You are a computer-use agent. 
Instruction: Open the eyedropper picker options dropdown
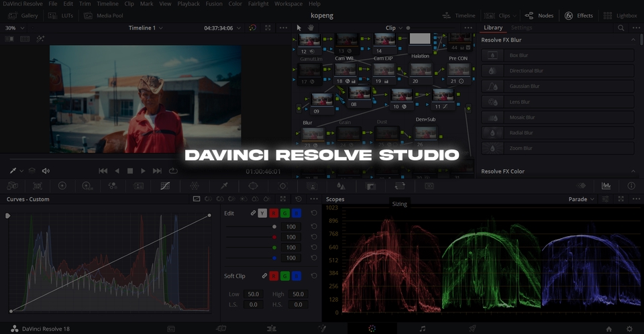[x=21, y=170]
